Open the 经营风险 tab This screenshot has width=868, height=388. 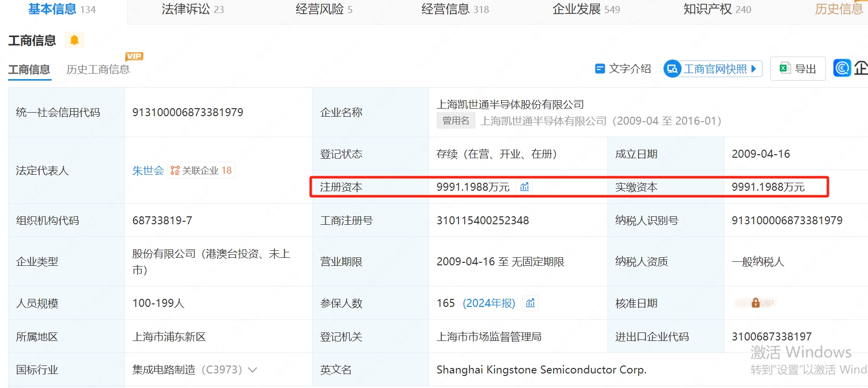click(x=324, y=9)
